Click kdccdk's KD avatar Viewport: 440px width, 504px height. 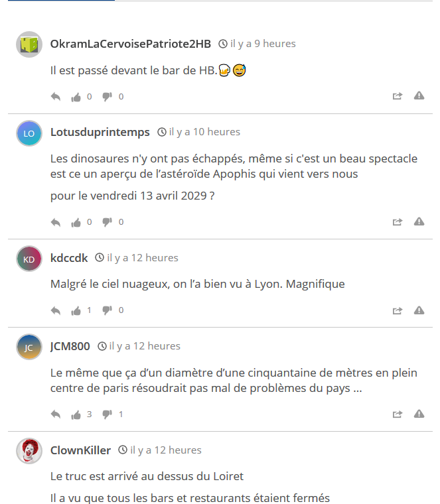pos(29,259)
